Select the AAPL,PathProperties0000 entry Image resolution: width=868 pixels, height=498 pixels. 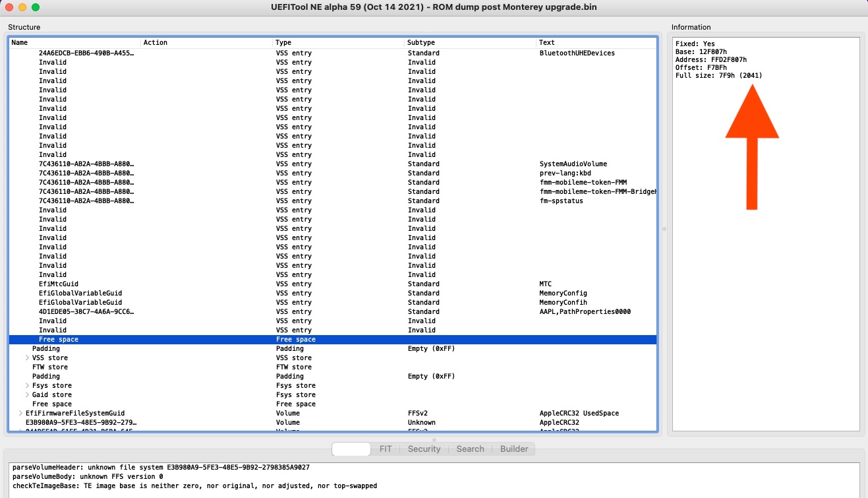click(x=585, y=311)
